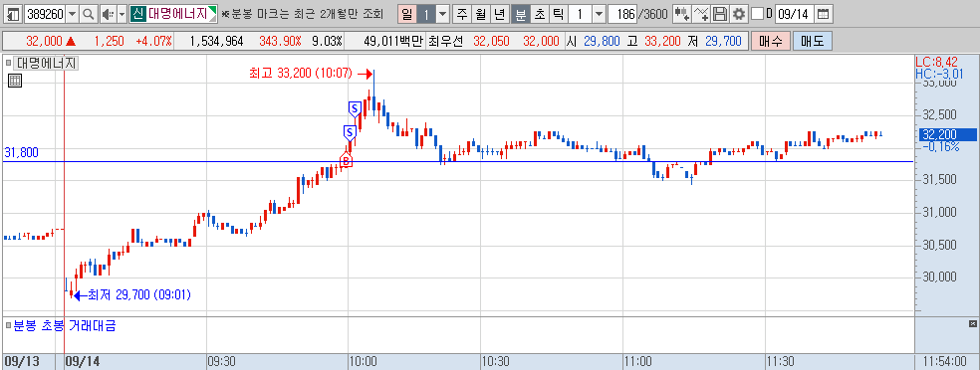Open the calendar date picker icon
This screenshot has width=980, height=370.
tap(824, 14)
